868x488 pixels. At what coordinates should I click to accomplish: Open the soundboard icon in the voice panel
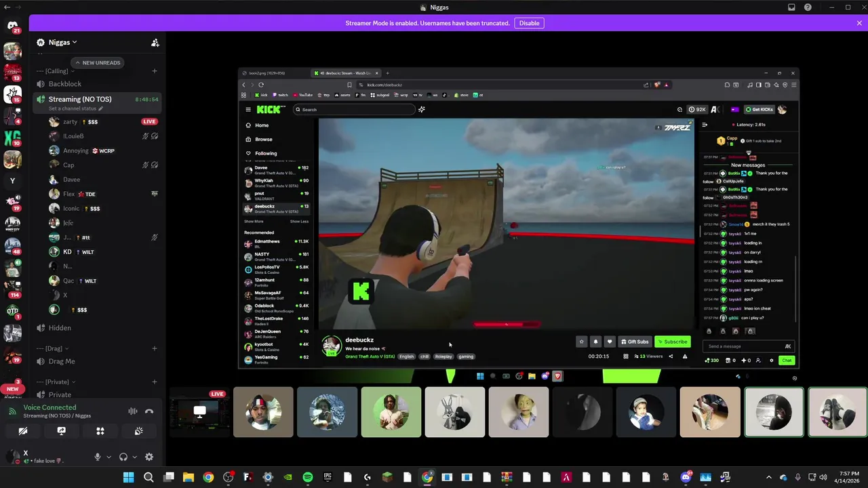click(138, 431)
